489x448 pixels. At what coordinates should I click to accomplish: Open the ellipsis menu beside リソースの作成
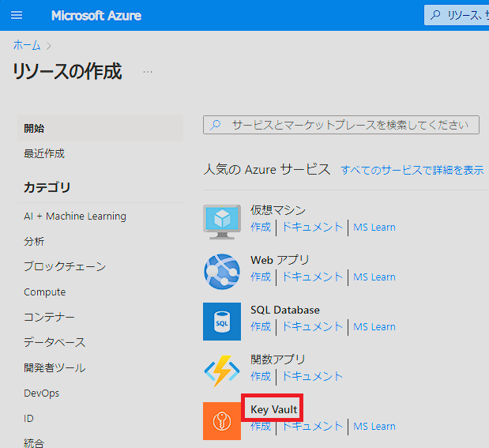coord(148,72)
